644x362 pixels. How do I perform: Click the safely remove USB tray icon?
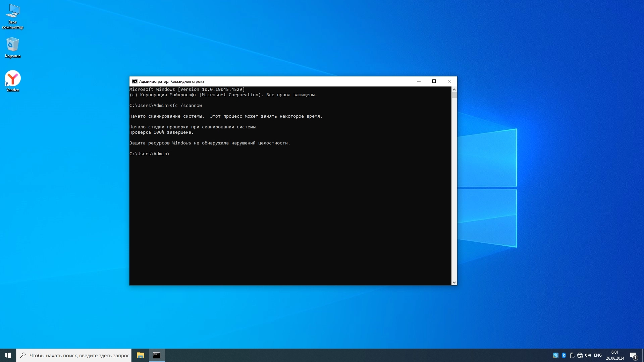[572, 355]
